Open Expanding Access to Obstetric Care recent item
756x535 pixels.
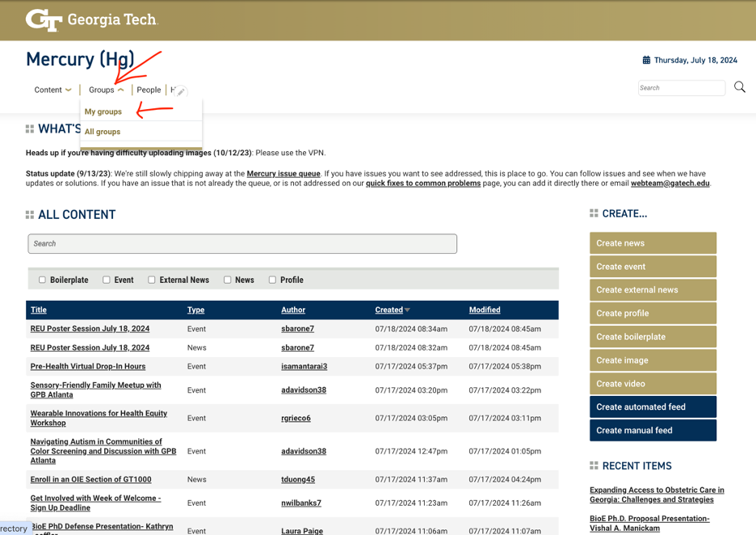657,495
